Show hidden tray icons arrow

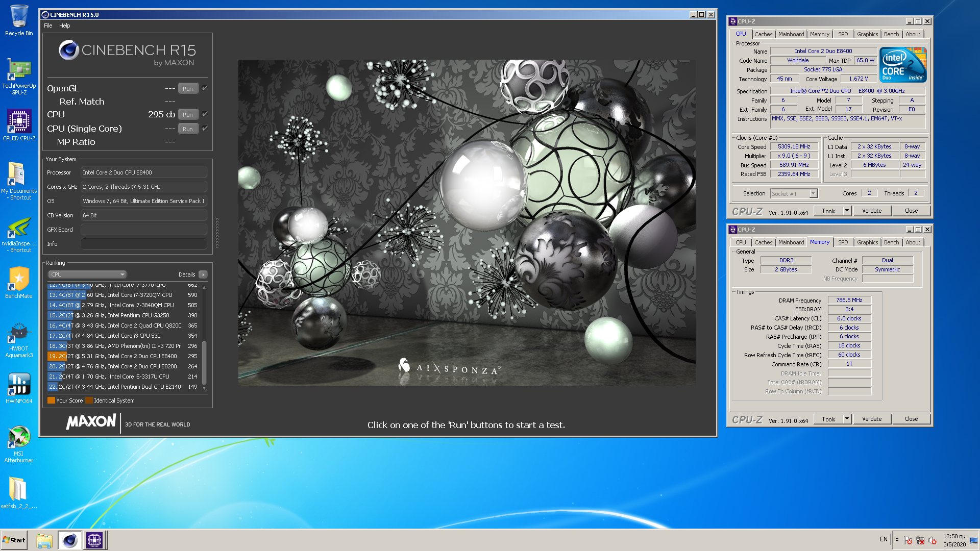(x=897, y=539)
